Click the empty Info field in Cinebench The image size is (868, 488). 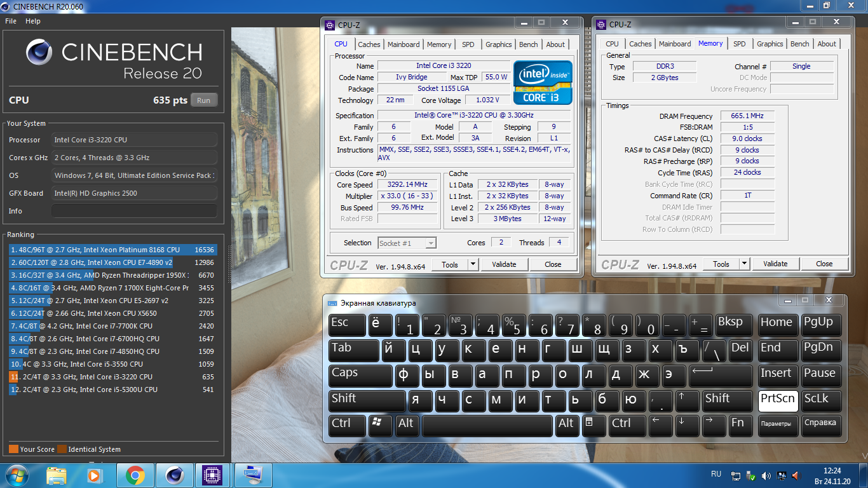134,211
